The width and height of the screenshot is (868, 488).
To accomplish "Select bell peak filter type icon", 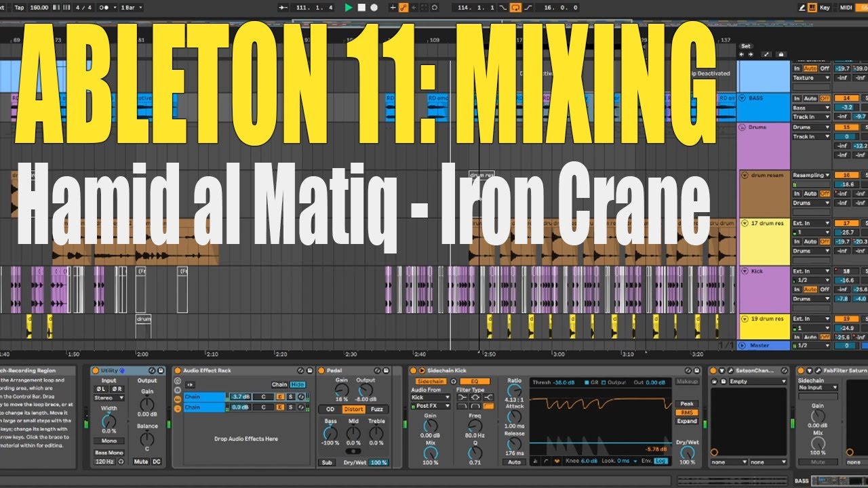I will pos(475,398).
